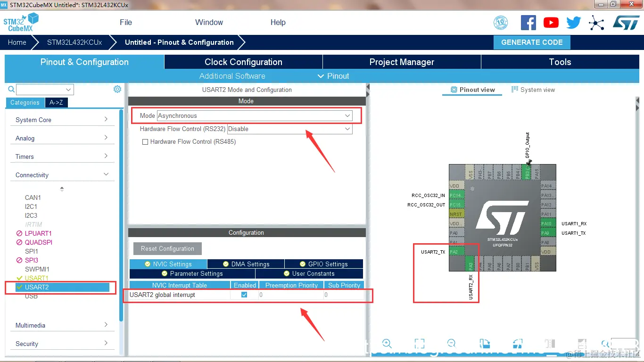Open DMA Settings tab
The image size is (644, 362).
tap(246, 264)
